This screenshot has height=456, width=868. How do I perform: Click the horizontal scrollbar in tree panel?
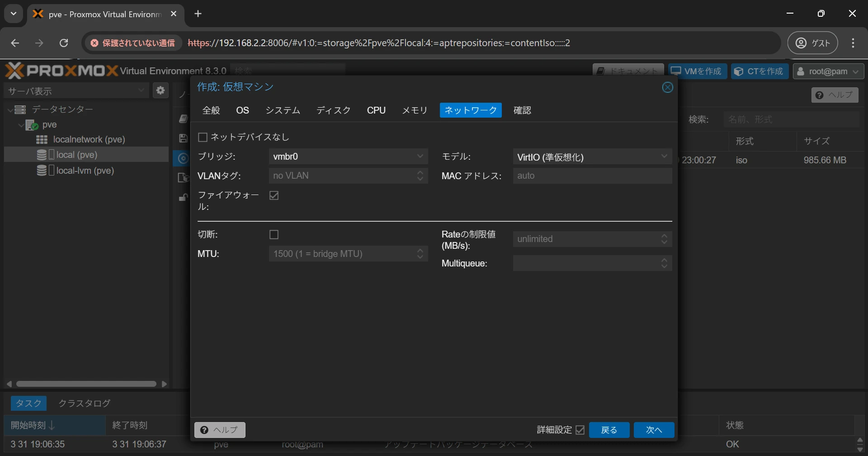[86, 384]
